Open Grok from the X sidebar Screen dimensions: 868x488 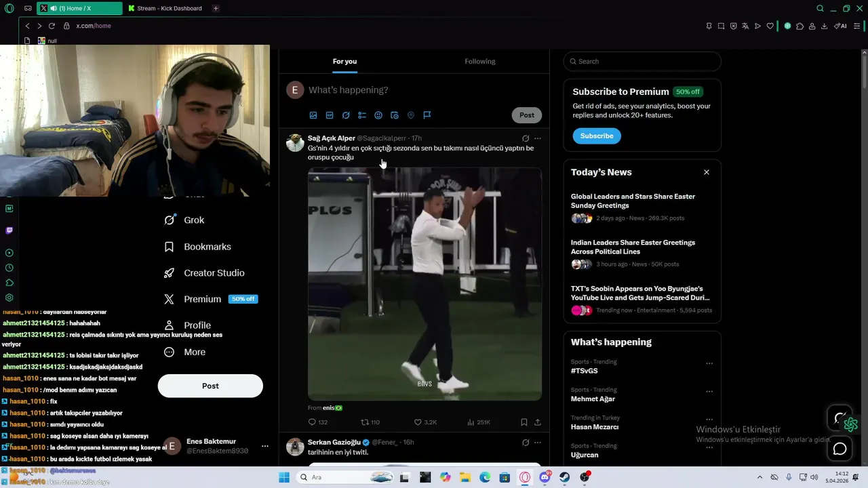[184, 220]
